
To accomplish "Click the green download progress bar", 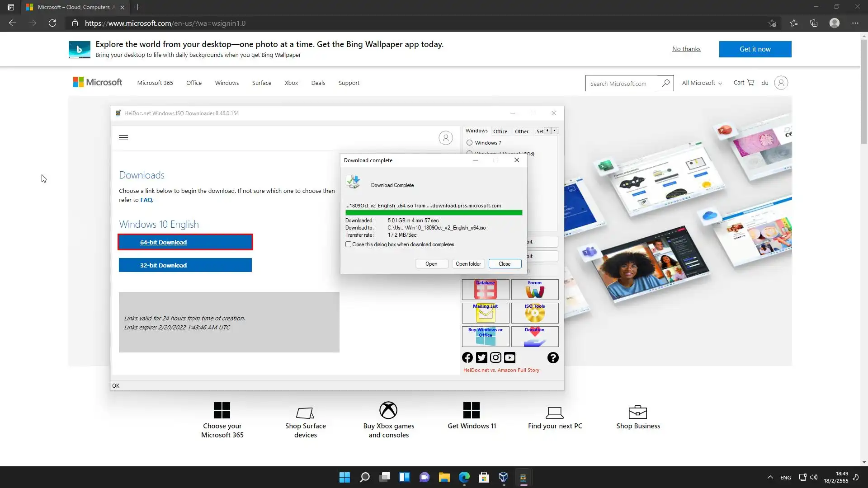I will (x=434, y=213).
